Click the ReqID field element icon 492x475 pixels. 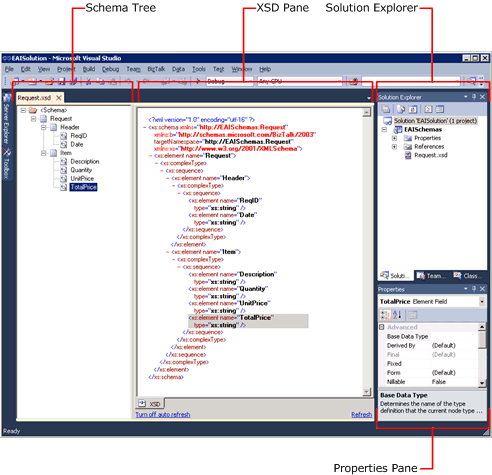[63, 136]
